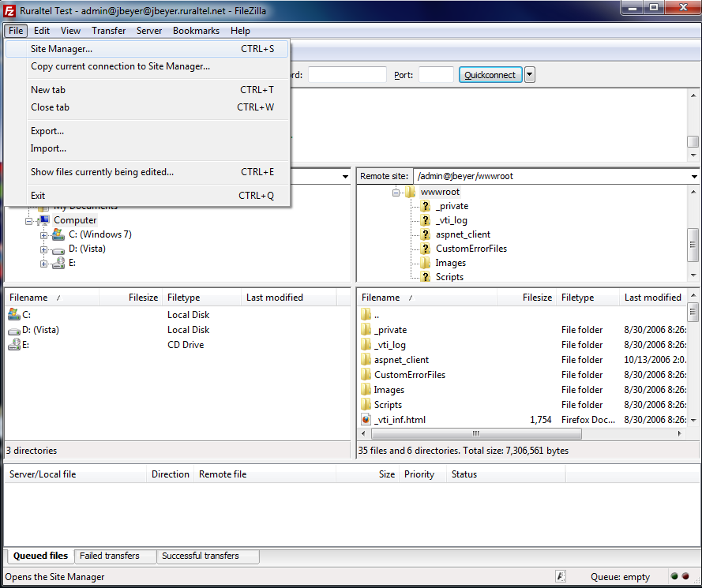This screenshot has height=588, width=702.
Task: Switch to Successful transfers tab
Action: tap(208, 556)
